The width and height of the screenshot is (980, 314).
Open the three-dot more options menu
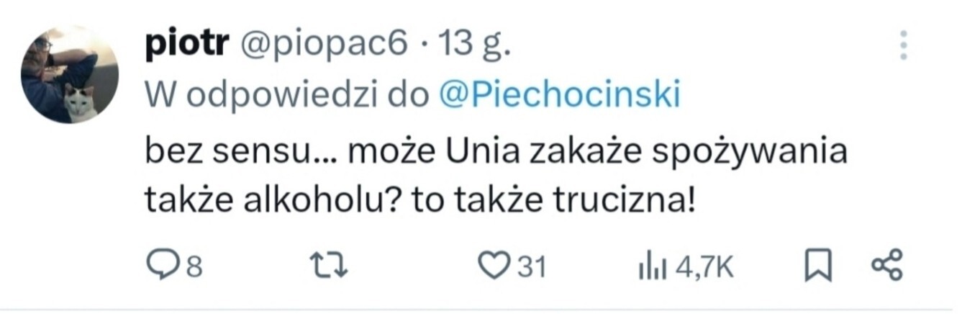pos(904,45)
